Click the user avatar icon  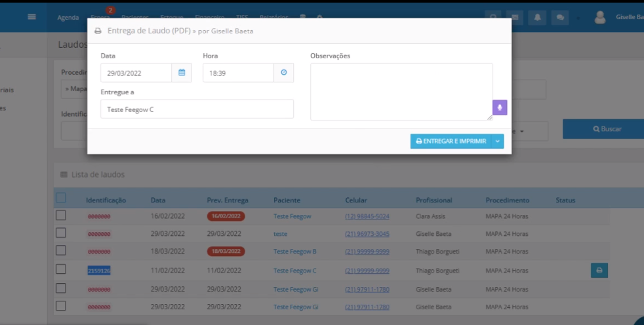pos(600,17)
